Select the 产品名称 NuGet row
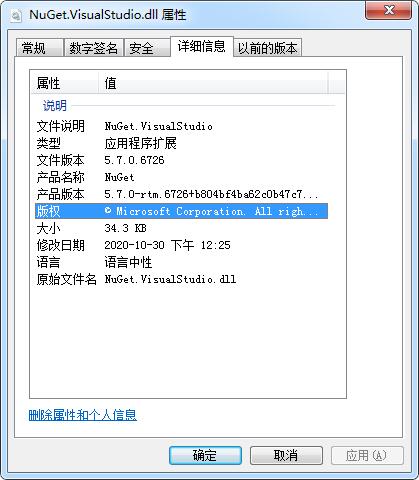 click(x=181, y=177)
